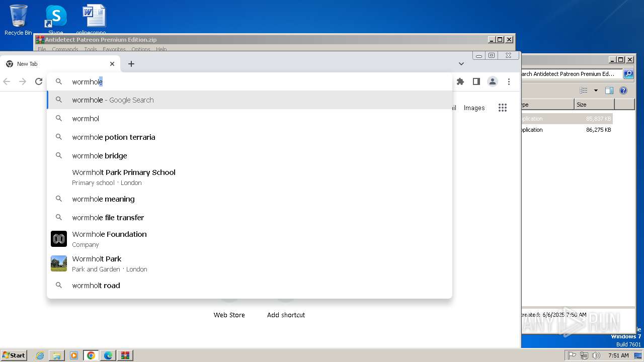Choose 'wormhole bridge' suggestion
The height and width of the screenshot is (362, 644).
tap(250, 156)
